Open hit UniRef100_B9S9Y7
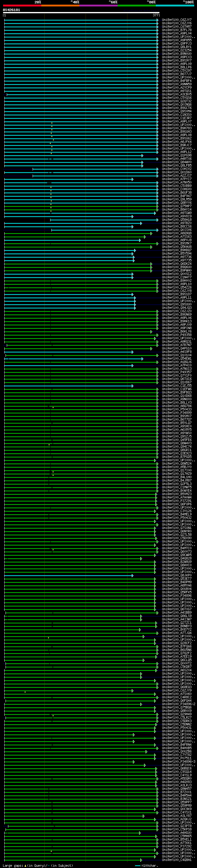 click(x=176, y=60)
